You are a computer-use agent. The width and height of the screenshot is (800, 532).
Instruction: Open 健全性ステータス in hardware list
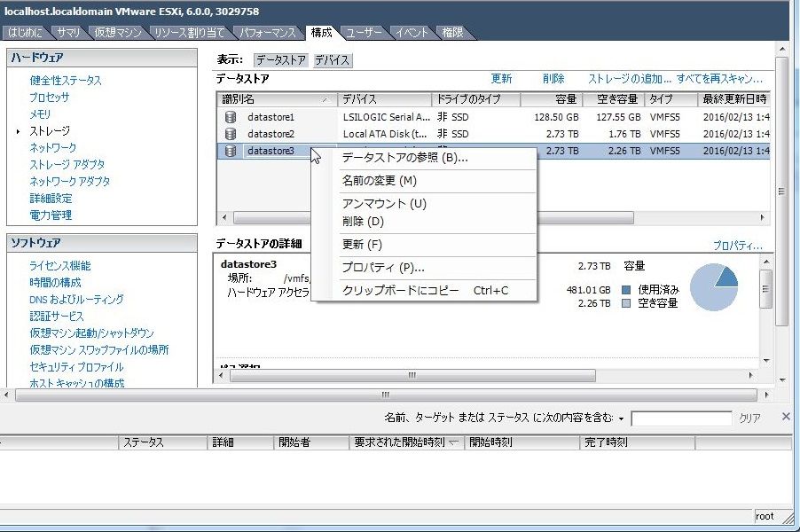[66, 80]
